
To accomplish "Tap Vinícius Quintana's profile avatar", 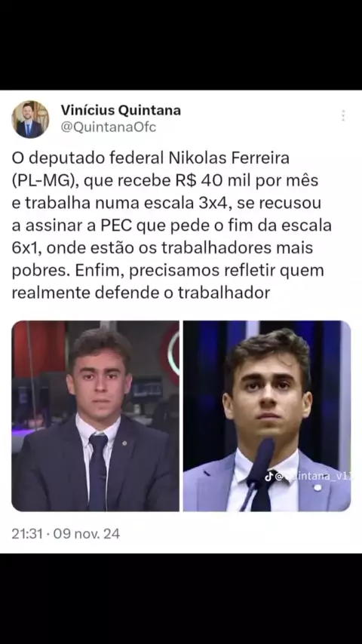I will click(x=30, y=119).
